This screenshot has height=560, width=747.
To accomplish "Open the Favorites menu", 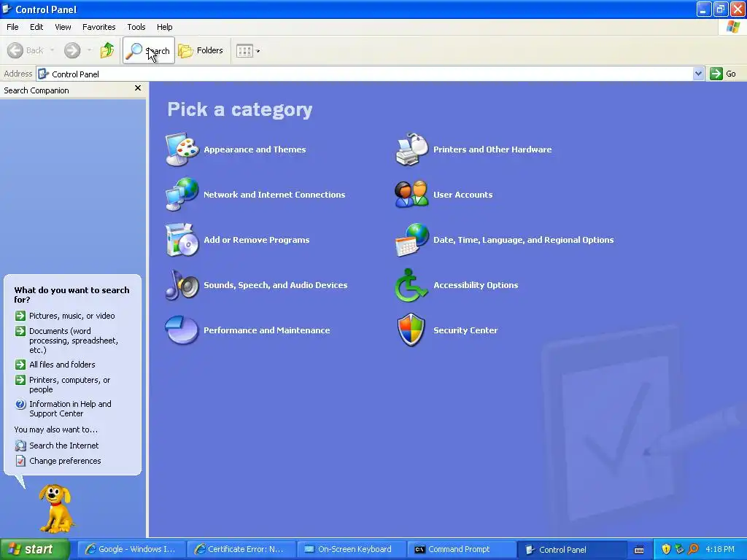I will coord(99,27).
